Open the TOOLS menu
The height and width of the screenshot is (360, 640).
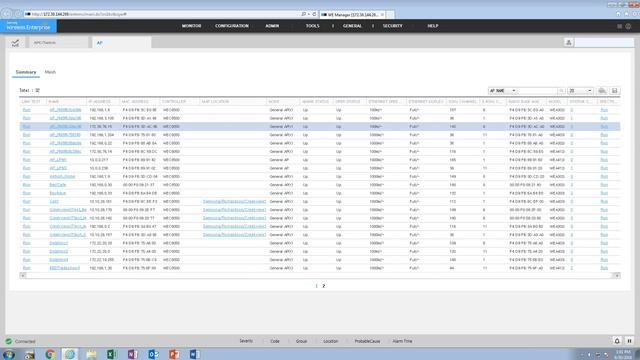313,26
